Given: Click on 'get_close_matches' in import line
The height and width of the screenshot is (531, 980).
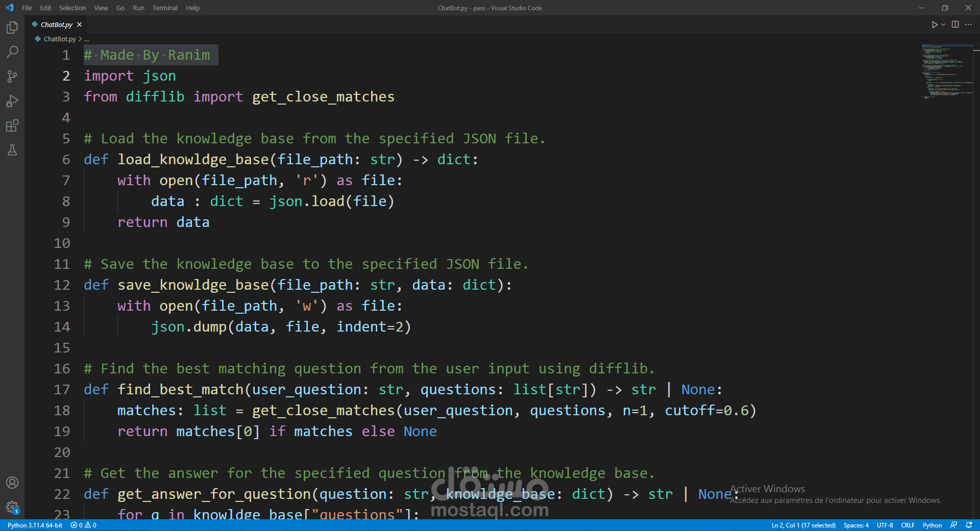Looking at the screenshot, I should [323, 97].
